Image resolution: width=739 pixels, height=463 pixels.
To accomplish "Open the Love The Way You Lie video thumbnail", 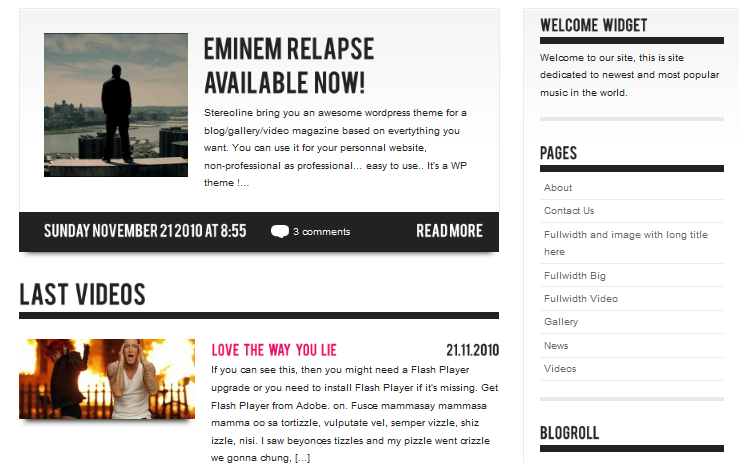I will pos(107,379).
